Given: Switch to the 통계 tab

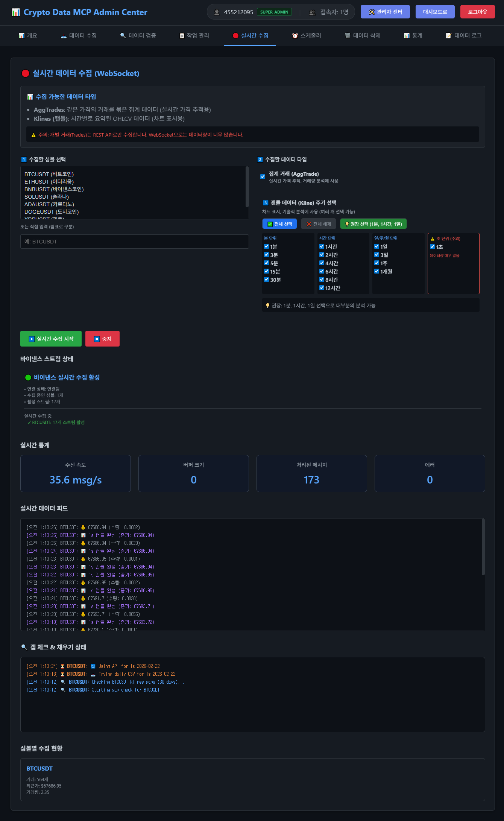Looking at the screenshot, I should tap(413, 36).
